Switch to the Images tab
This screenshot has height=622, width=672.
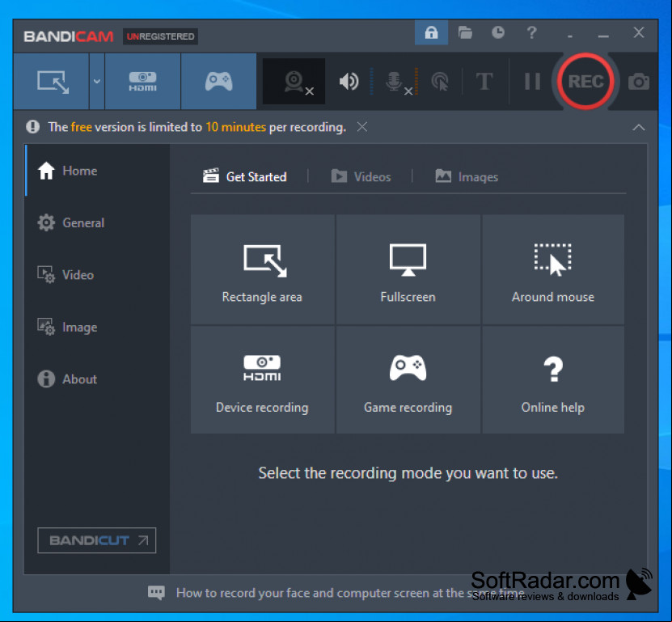coord(467,176)
